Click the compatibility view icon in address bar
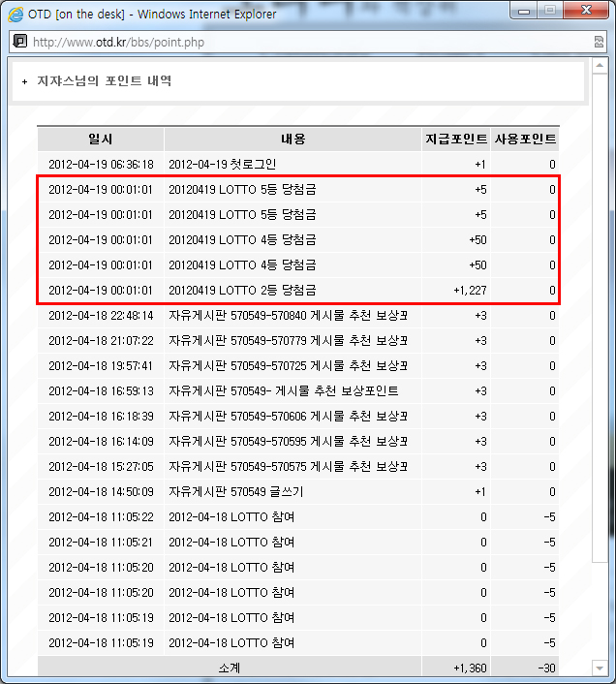 pos(599,42)
